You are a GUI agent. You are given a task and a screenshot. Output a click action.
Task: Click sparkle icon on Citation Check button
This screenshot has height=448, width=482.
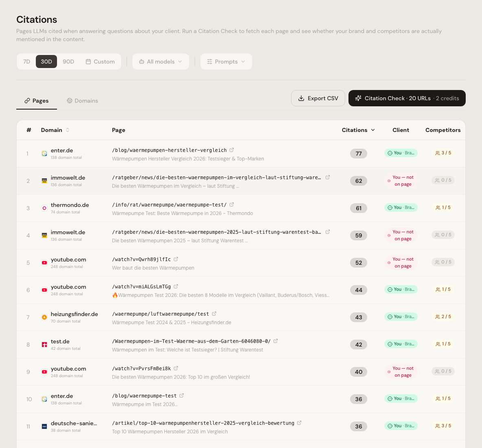tap(358, 98)
